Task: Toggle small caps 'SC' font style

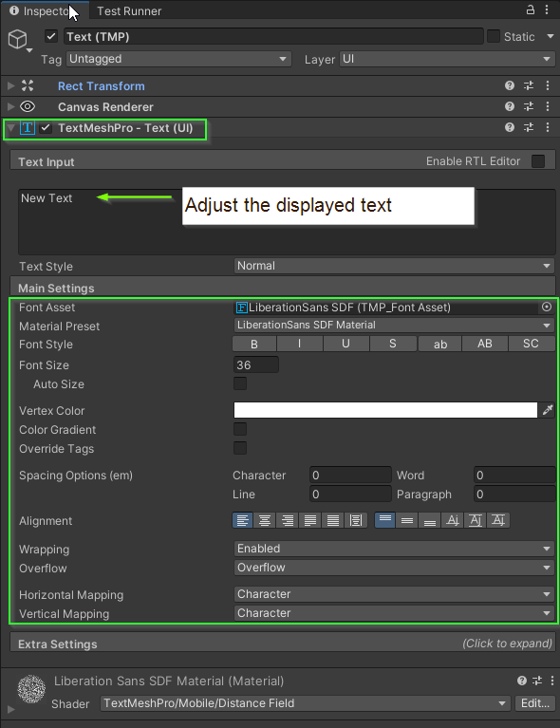Action: (x=532, y=344)
